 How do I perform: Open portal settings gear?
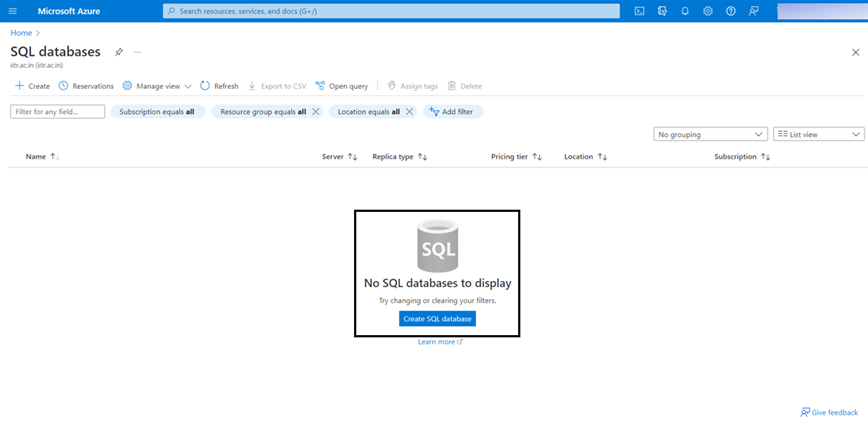coord(707,11)
